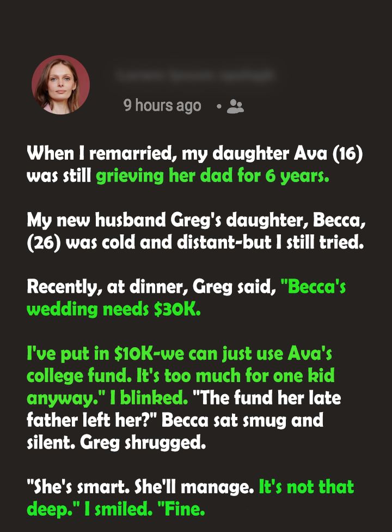Image resolution: width=392 pixels, height=532 pixels.
Task: Click green text 'anyway." I blinked.'
Action: tap(107, 398)
